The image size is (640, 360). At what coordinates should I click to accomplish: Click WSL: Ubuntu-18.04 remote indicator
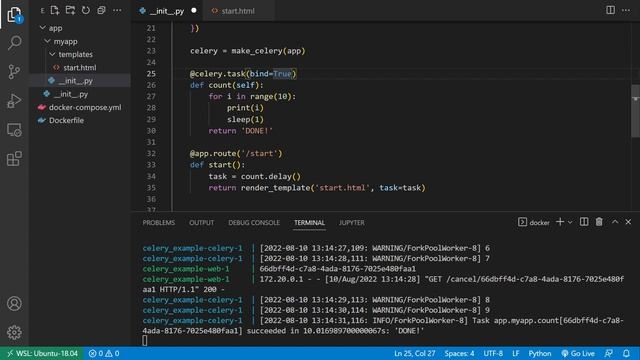click(x=42, y=353)
